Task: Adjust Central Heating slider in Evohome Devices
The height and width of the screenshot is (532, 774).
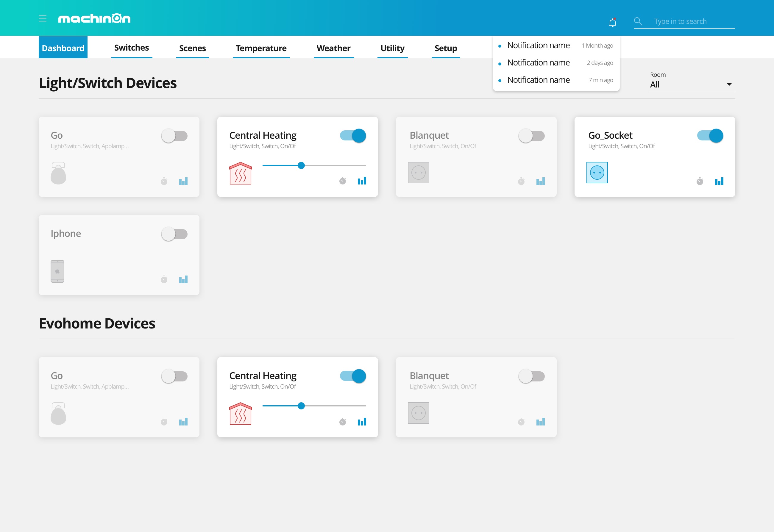Action: pos(314,406)
